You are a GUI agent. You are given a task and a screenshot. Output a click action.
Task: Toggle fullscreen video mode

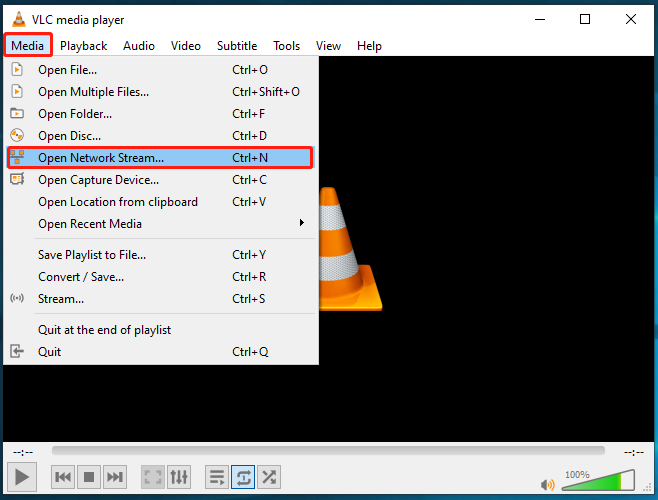coord(153,477)
